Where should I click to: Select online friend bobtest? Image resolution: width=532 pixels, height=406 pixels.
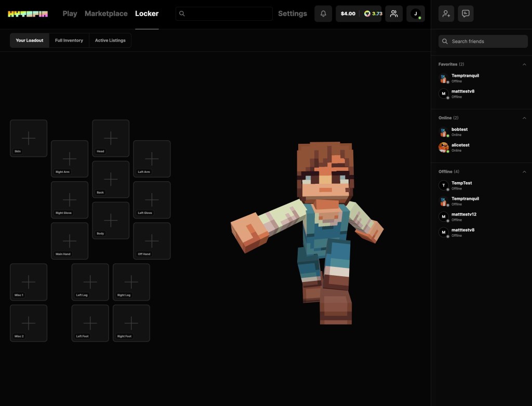coord(459,132)
